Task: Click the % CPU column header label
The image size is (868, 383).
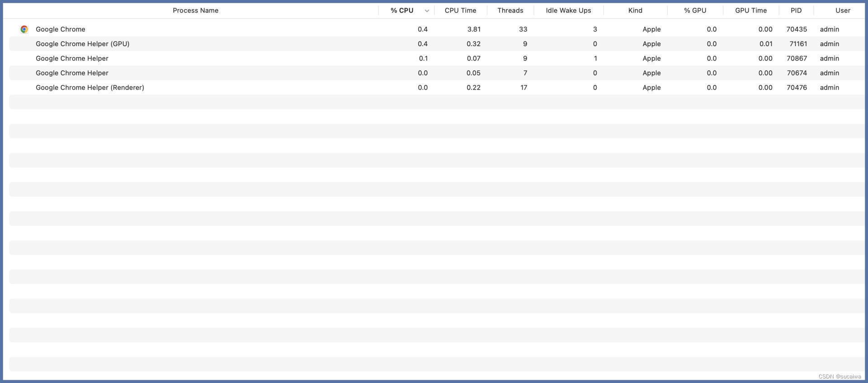Action: click(402, 10)
